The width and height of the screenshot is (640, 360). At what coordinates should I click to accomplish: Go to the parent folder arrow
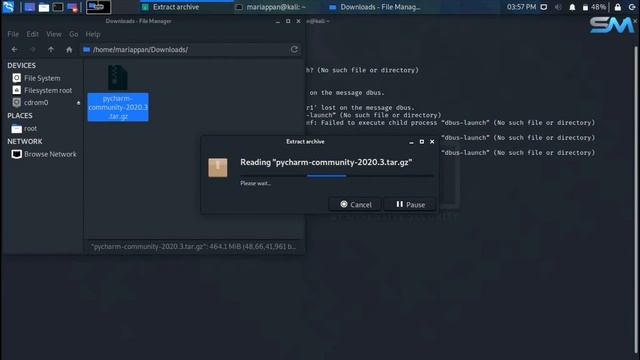[x=51, y=49]
